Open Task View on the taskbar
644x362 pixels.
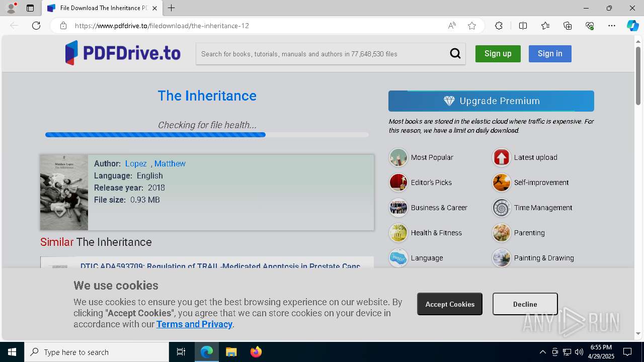point(181,352)
